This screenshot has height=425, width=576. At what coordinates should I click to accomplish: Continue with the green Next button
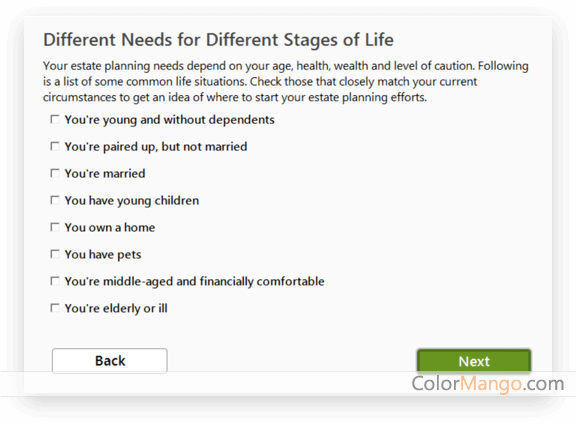474,361
